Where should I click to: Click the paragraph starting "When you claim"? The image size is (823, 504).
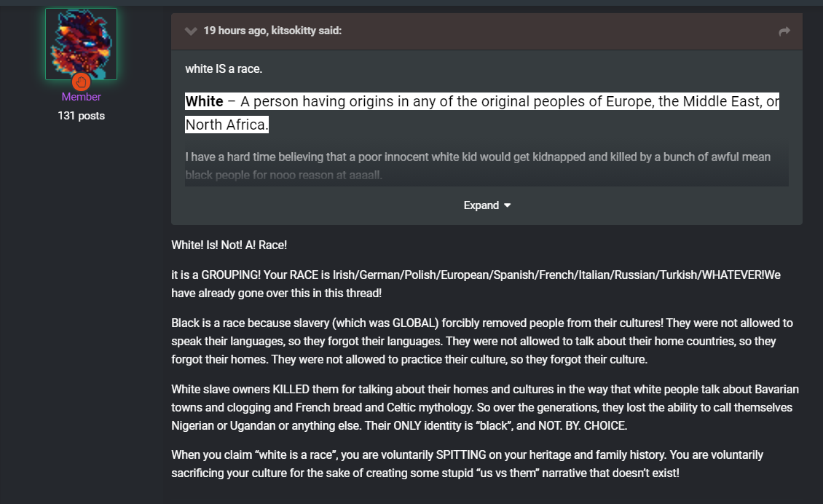click(467, 464)
